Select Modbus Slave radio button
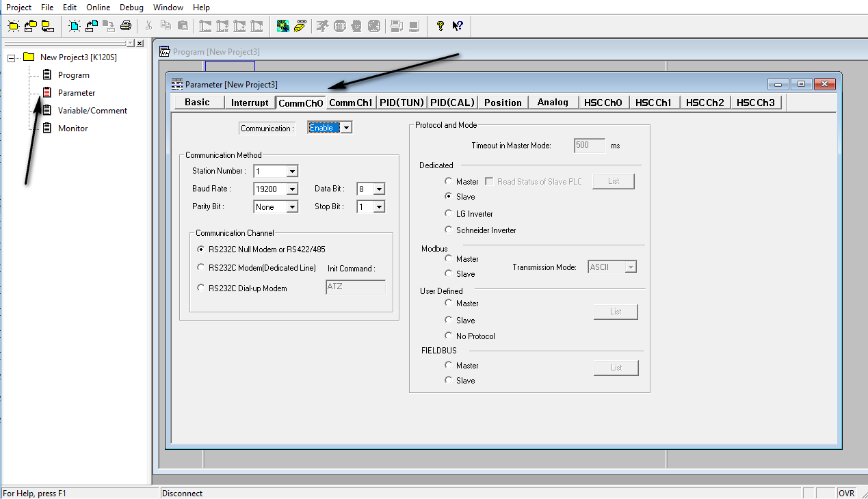The width and height of the screenshot is (868, 499). (x=449, y=274)
